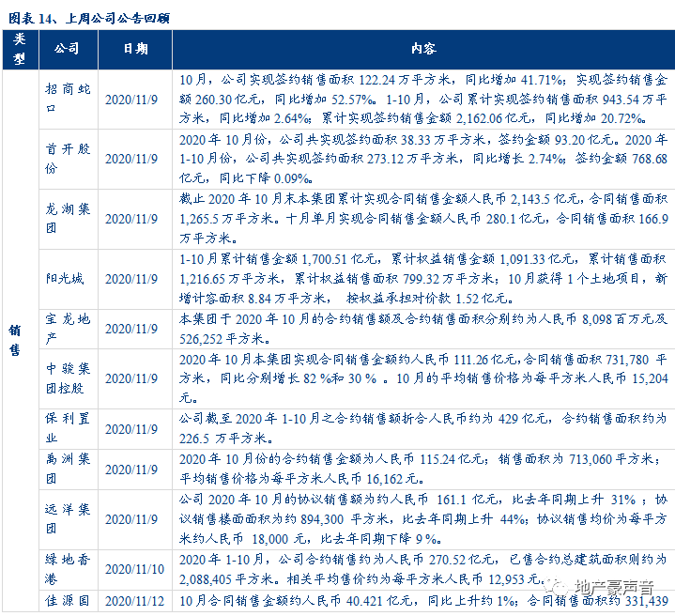Select the table title 图表 14、上周公司公告回顾

tap(89, 18)
